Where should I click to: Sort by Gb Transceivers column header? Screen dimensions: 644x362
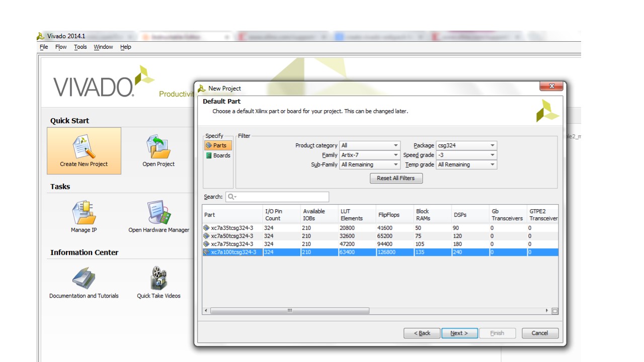[x=508, y=215]
